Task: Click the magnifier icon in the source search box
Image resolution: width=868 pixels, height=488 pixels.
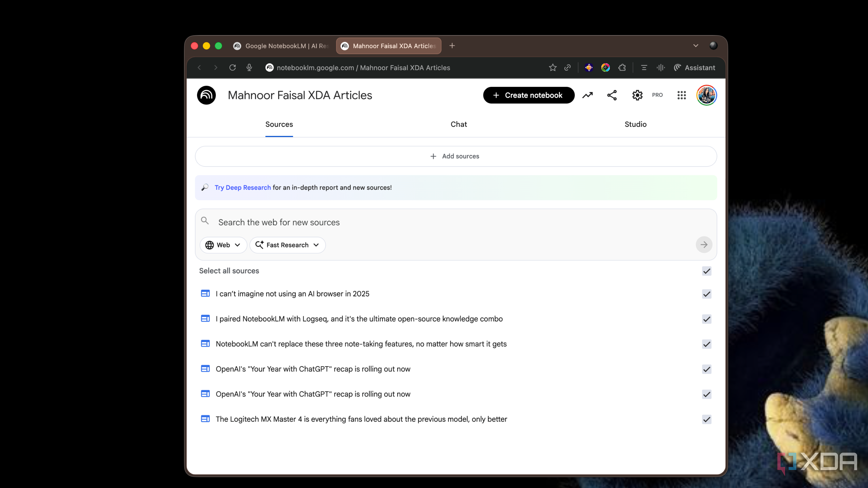Action: pyautogui.click(x=205, y=221)
